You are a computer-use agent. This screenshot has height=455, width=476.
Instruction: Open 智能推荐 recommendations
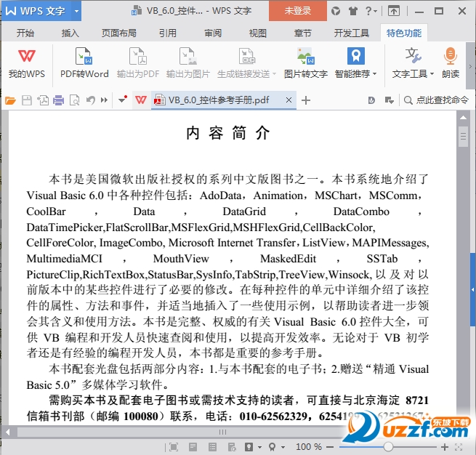355,63
